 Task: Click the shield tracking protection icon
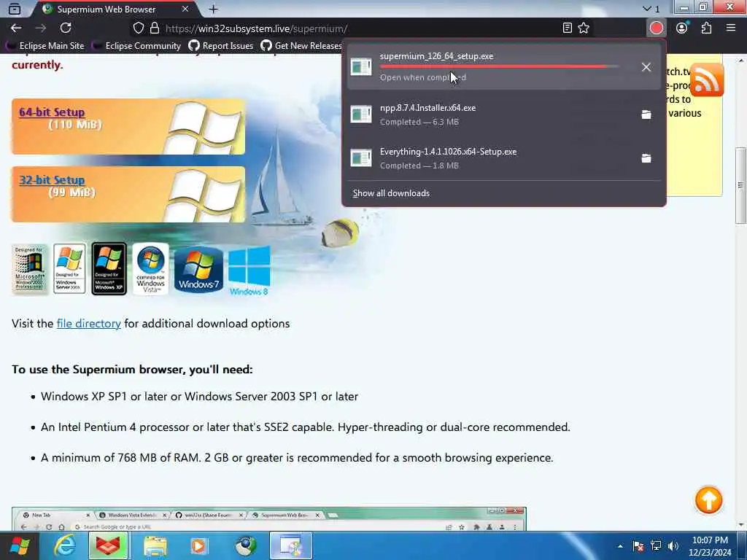(138, 28)
